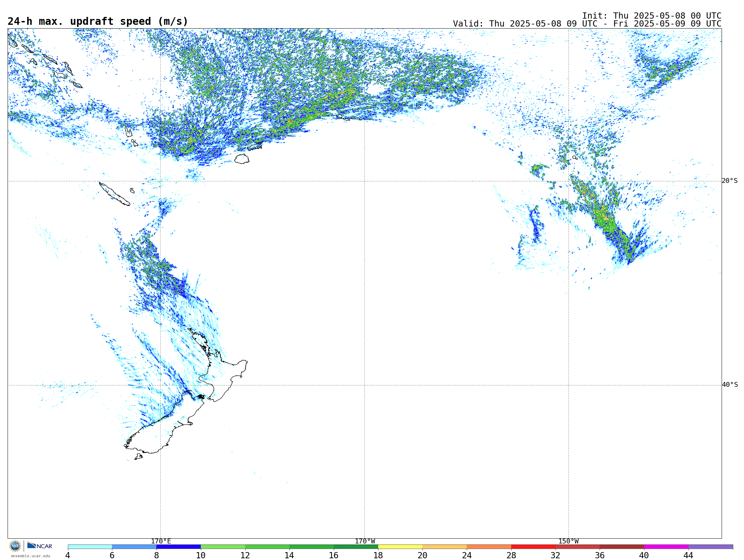Screen dimensions: 744x560
Task: Open the ensemble.ucar.edu link text
Action: pos(31,556)
